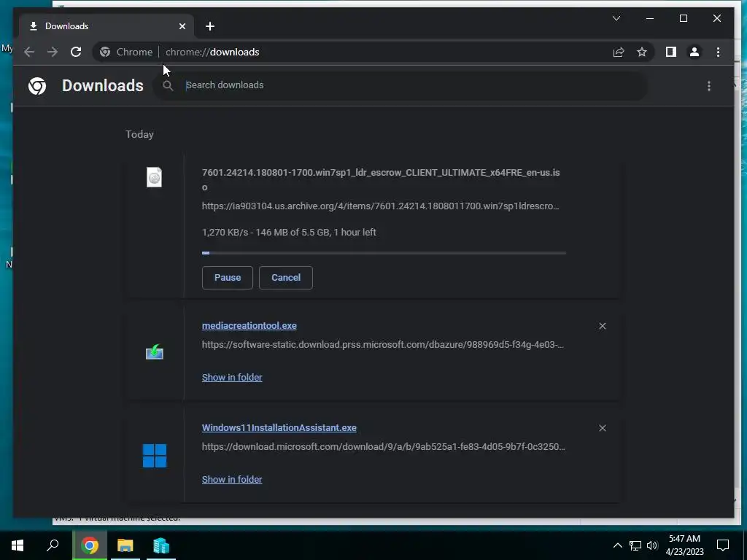Open the Windows11InstallationAssistant.exe link

pos(279,427)
